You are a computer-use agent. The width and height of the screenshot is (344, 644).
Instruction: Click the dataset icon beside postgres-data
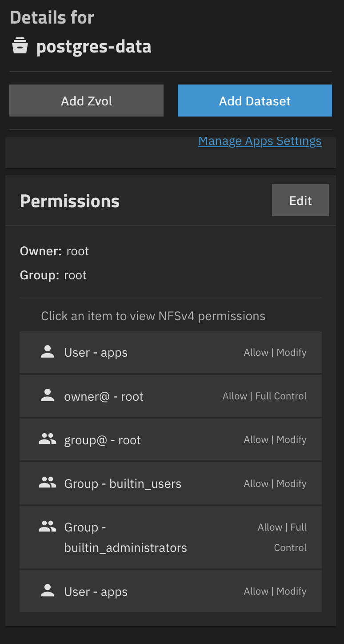(20, 46)
